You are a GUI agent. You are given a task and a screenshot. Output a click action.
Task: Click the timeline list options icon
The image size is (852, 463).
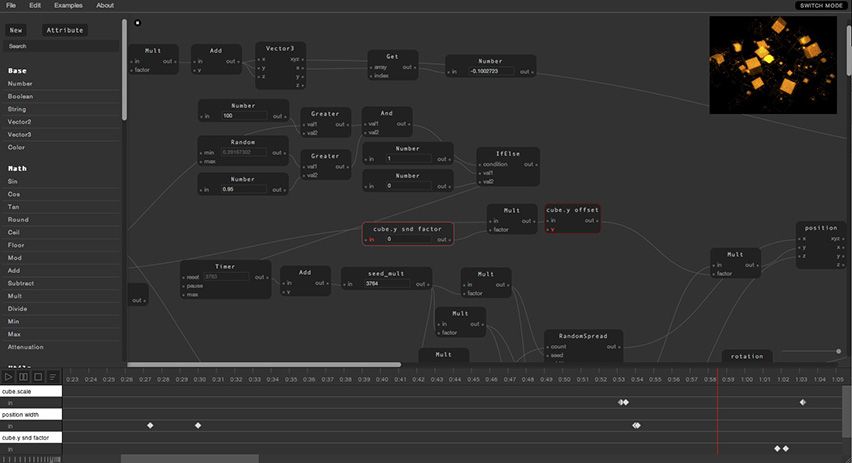53,377
